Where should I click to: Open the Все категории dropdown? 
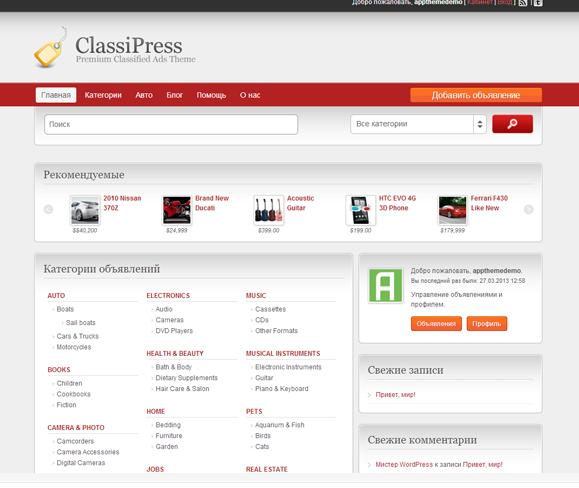pos(418,124)
